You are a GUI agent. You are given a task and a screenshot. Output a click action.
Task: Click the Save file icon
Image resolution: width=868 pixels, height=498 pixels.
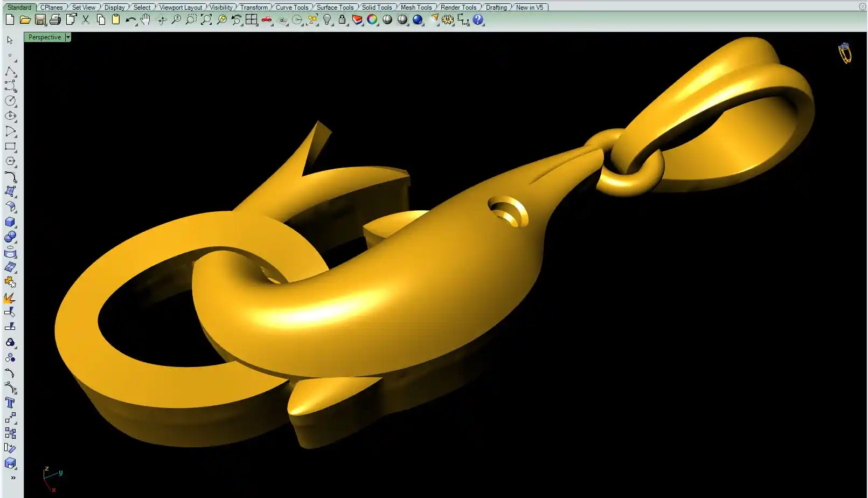click(40, 20)
